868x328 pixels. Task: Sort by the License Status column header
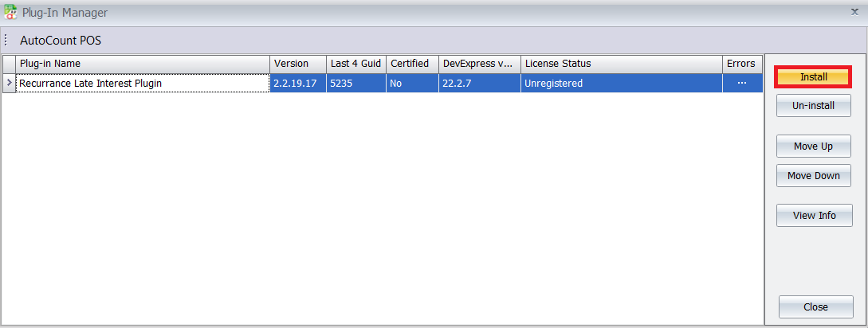tap(620, 64)
